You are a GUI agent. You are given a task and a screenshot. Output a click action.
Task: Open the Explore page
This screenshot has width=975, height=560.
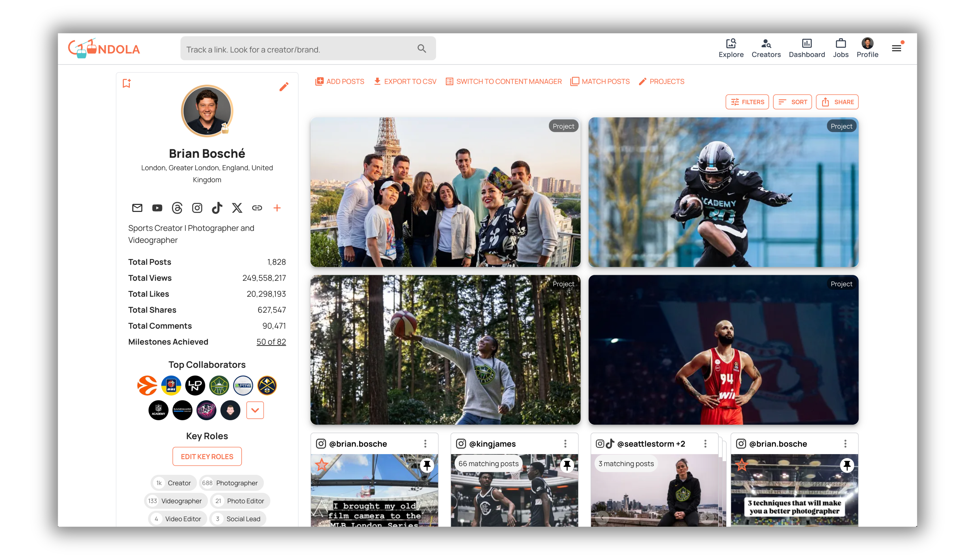tap(731, 48)
